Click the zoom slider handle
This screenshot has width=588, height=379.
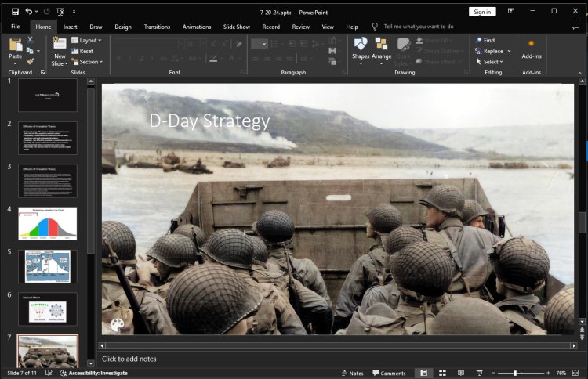[516, 373]
